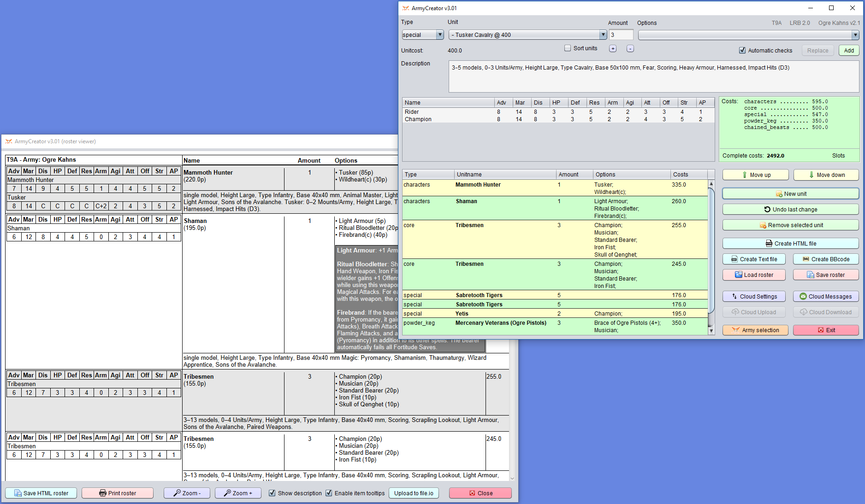This screenshot has width=865, height=504.
Task: Create an HTML file of the roster
Action: click(790, 244)
